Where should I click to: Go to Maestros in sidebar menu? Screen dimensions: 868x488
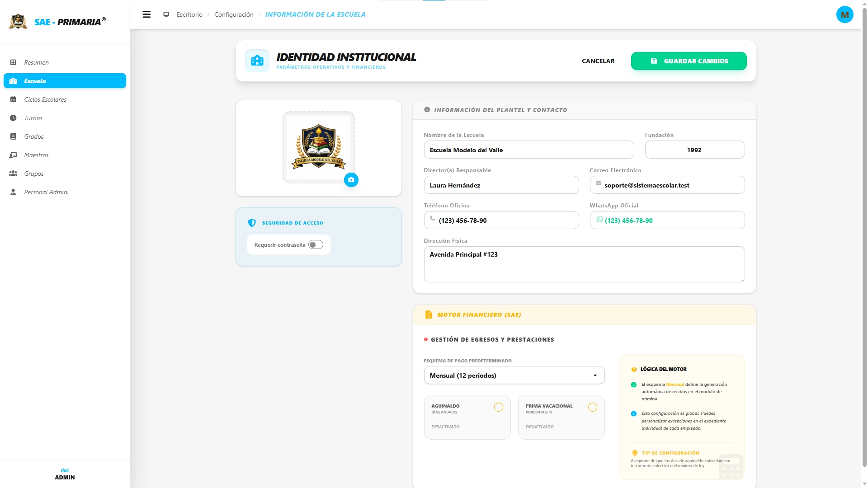(36, 155)
